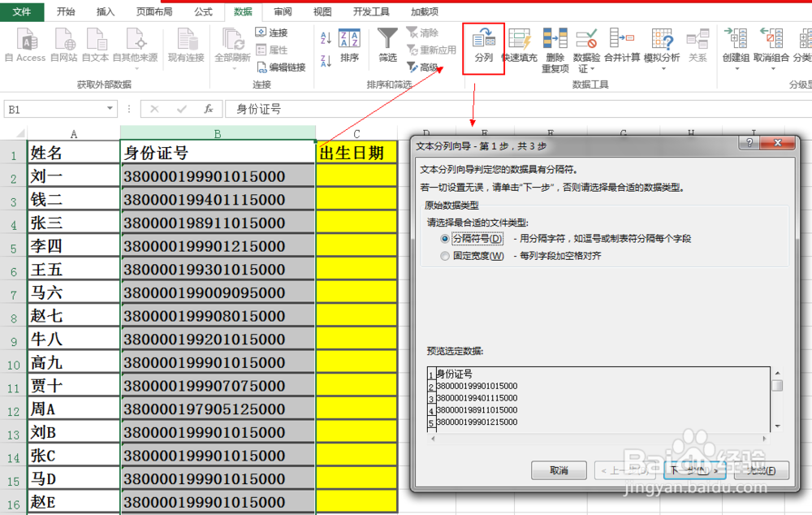Open the Sort (排序) dialog

pos(349,45)
